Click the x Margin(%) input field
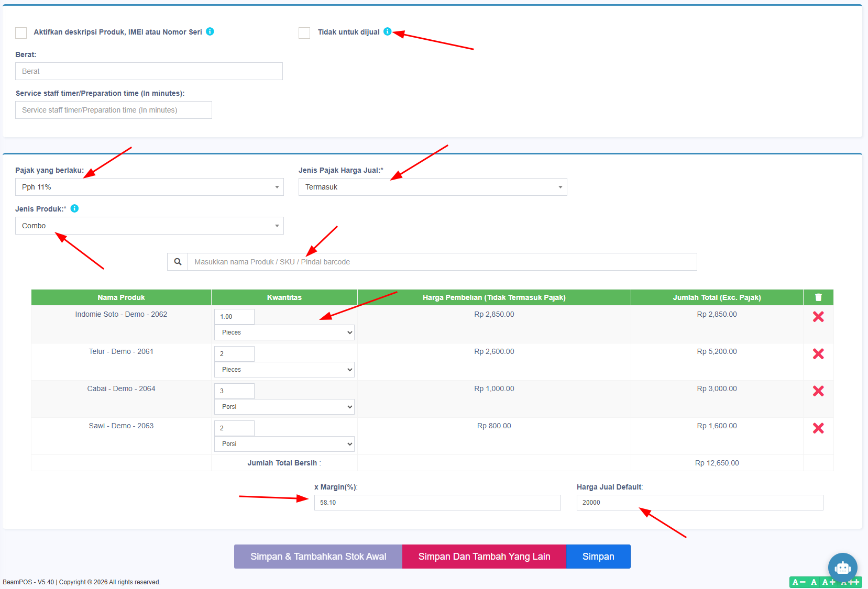 (437, 503)
